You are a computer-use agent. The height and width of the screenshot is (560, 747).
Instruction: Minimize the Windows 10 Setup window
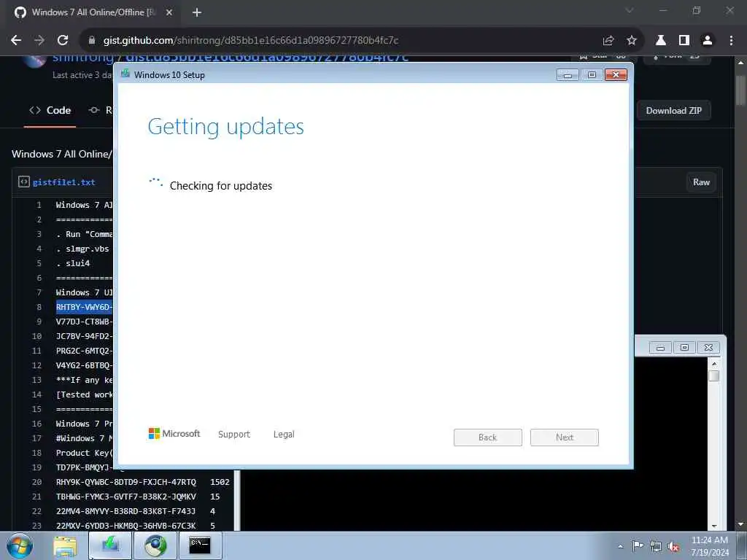pyautogui.click(x=568, y=75)
